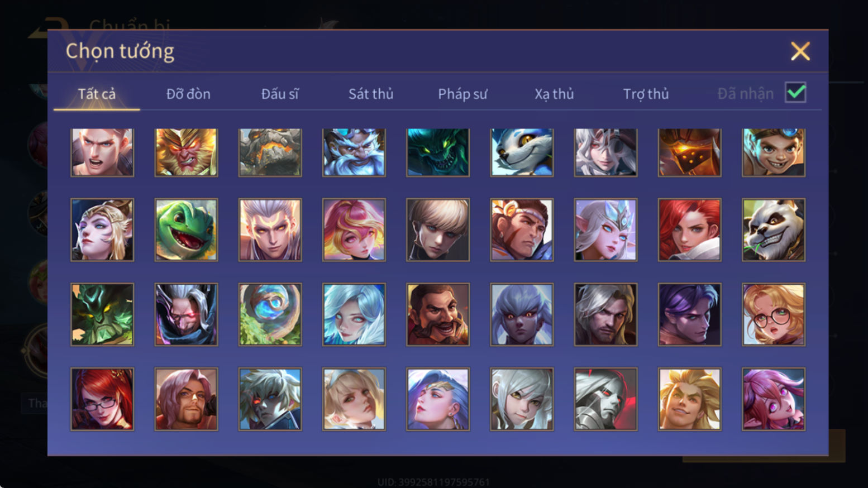The height and width of the screenshot is (488, 868).
Task: Toggle the Đã nhận checkbox
Action: coord(795,93)
